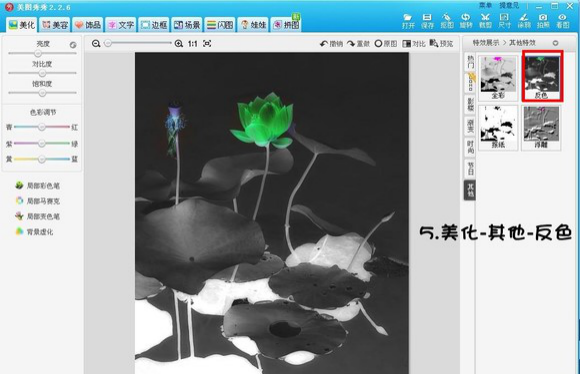Screen dimensions: 581x375
Task: Click the 亮度 brightness slider
Action: point(42,53)
